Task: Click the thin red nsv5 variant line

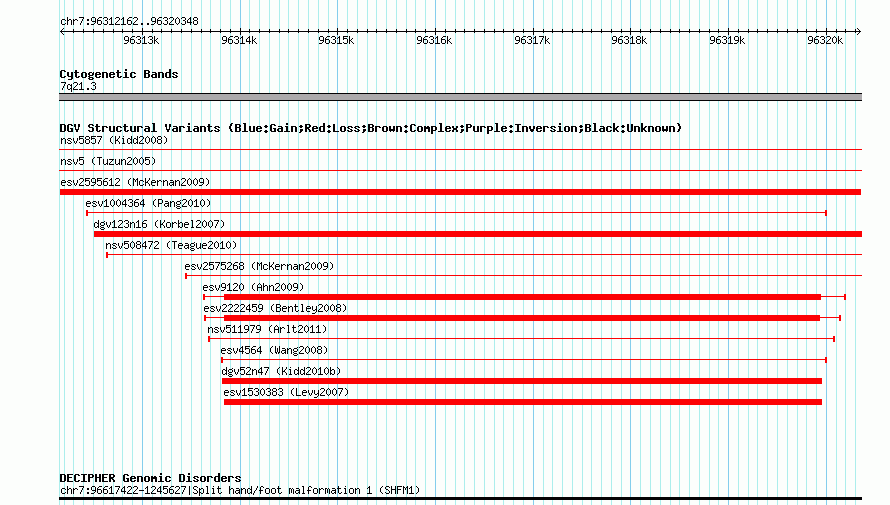Action: pyautogui.click(x=460, y=171)
